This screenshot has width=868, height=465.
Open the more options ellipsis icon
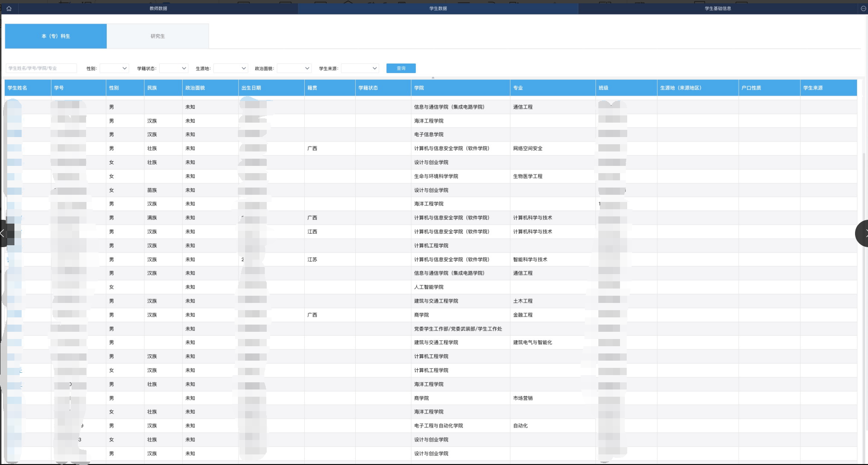click(x=863, y=8)
